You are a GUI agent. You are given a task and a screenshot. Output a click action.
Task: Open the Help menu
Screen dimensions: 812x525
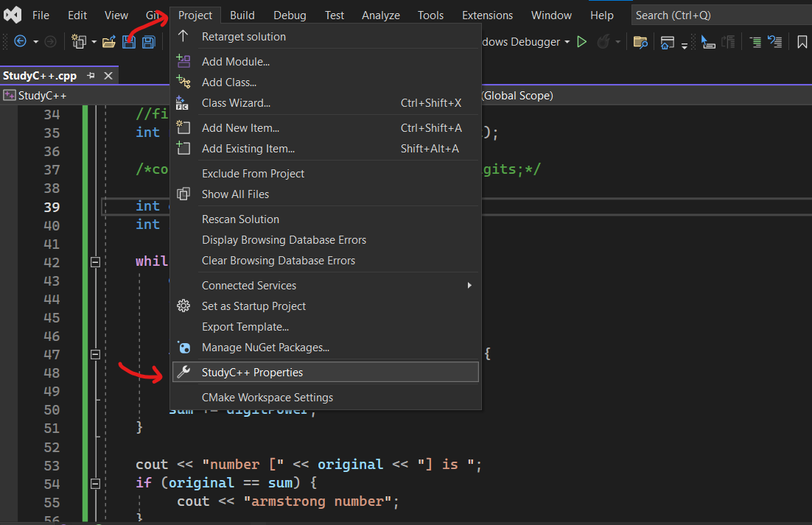602,15
